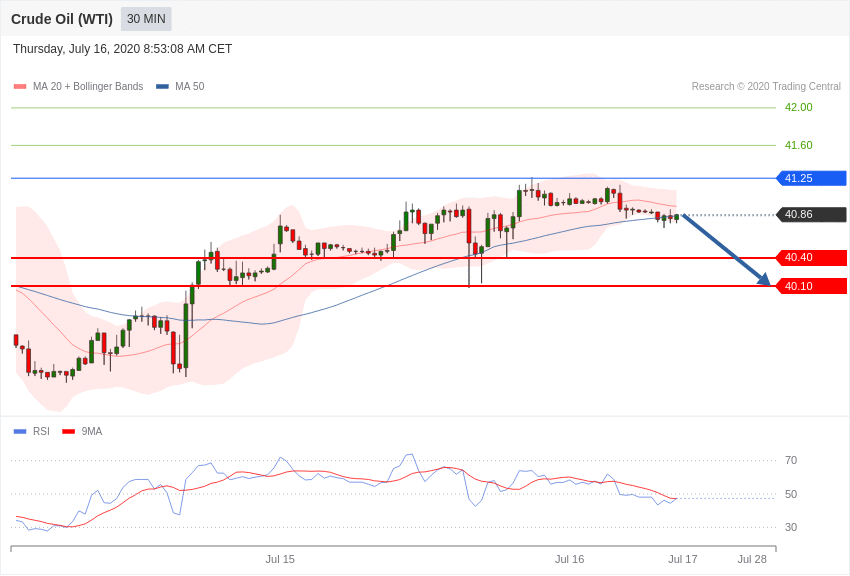The image size is (850, 576).
Task: Click the red 9MA legend swatch
Action: (x=69, y=431)
